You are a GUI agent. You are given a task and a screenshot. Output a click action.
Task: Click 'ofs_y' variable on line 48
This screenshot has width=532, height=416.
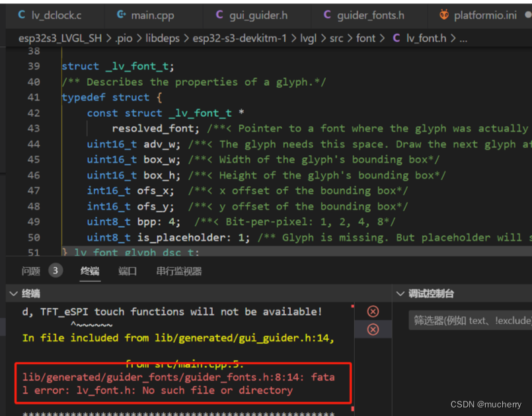153,207
